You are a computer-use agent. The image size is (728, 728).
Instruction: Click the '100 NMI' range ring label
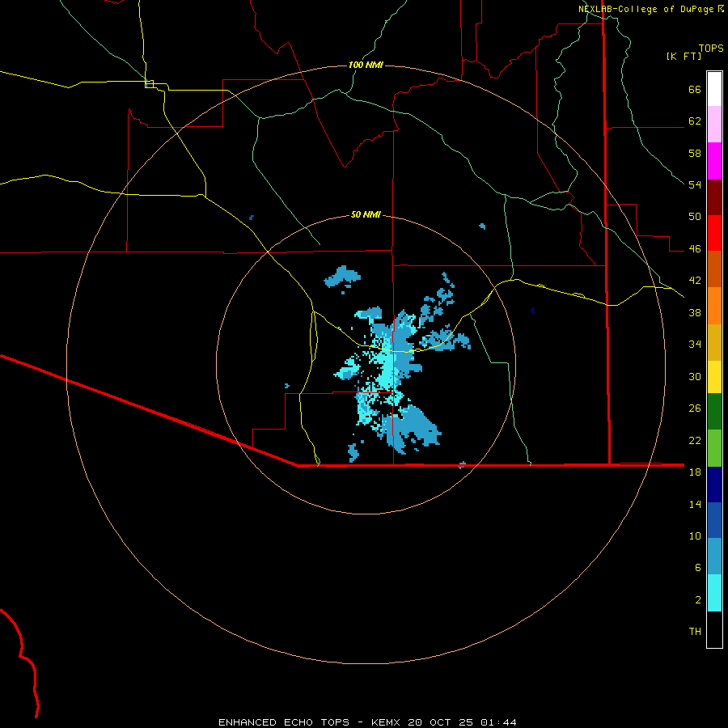coord(366,65)
